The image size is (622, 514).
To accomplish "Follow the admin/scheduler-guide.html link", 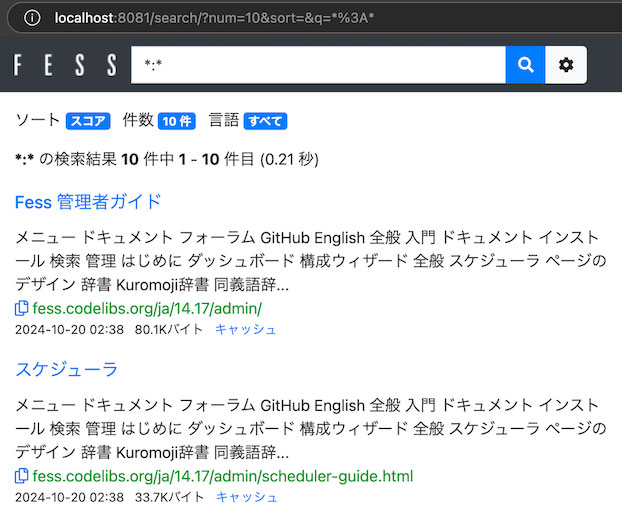I will tap(223, 476).
